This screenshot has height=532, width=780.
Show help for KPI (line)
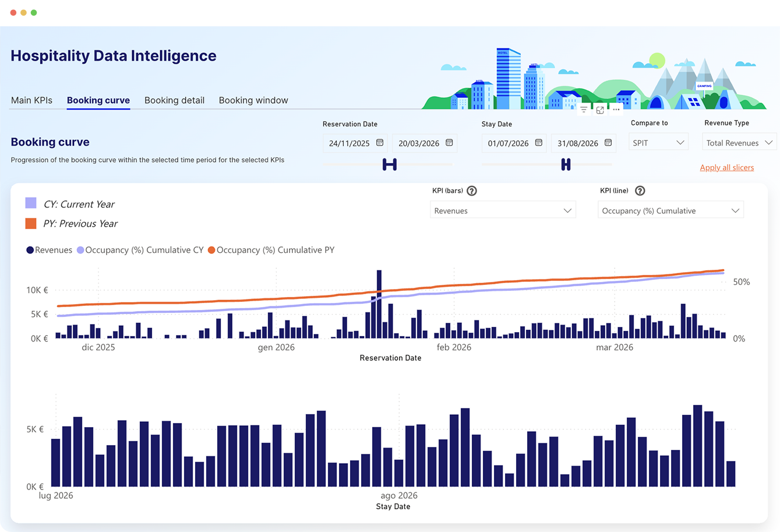[640, 191]
